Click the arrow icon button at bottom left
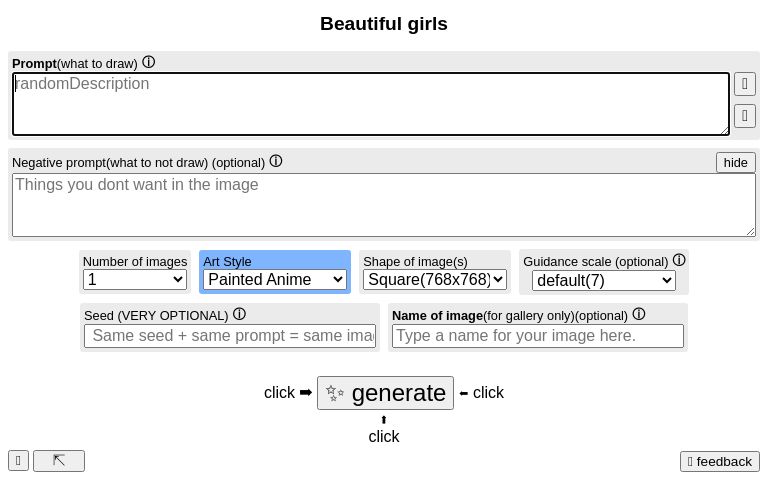Image resolution: width=768 pixels, height=480 pixels. pyautogui.click(x=59, y=461)
